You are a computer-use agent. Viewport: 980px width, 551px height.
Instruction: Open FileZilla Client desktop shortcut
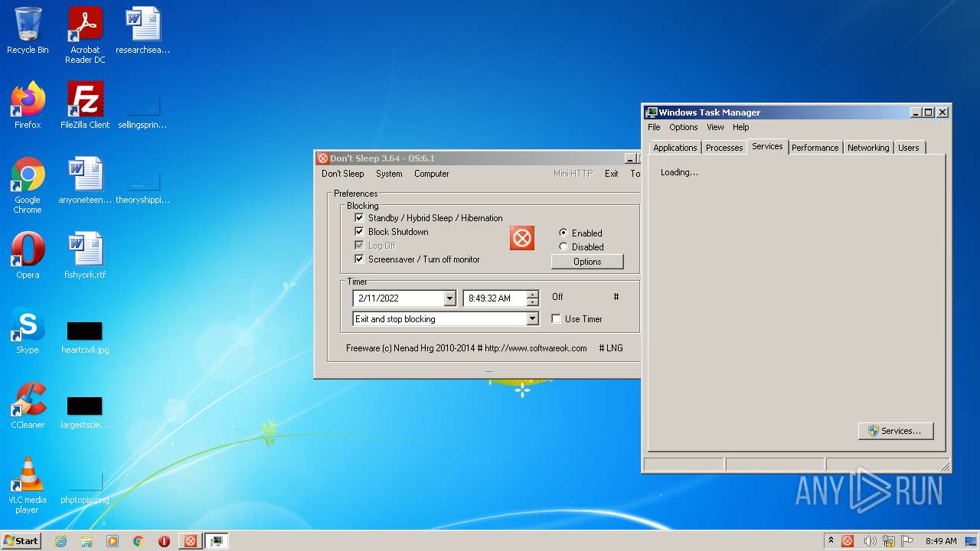(85, 106)
